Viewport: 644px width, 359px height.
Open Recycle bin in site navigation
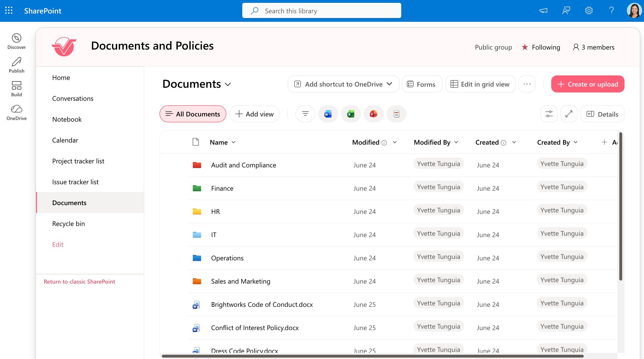69,224
